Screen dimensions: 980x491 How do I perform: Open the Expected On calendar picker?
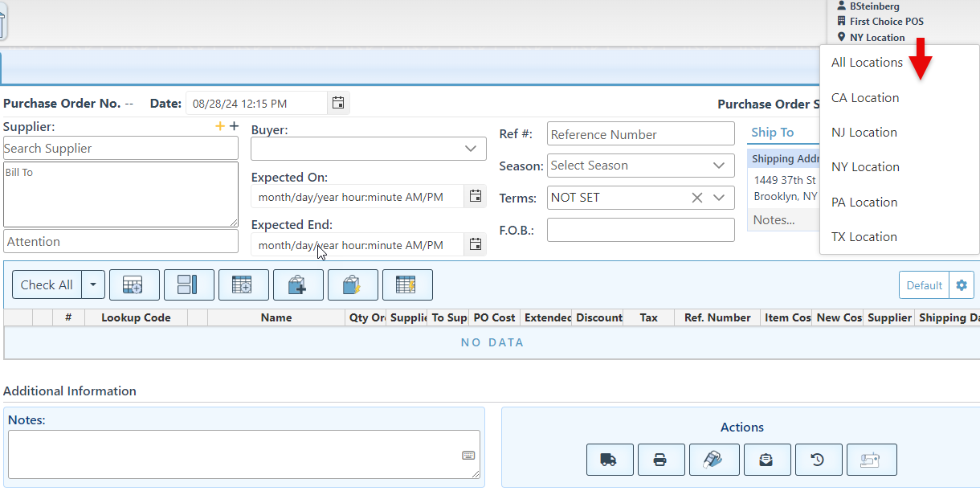coord(476,196)
